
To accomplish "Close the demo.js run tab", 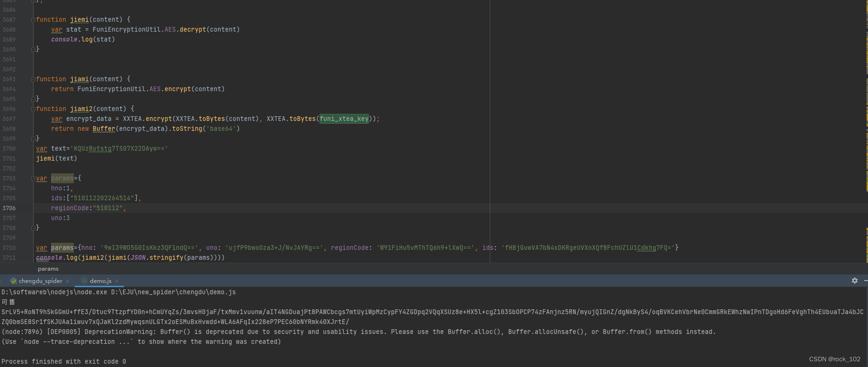I will 117,281.
